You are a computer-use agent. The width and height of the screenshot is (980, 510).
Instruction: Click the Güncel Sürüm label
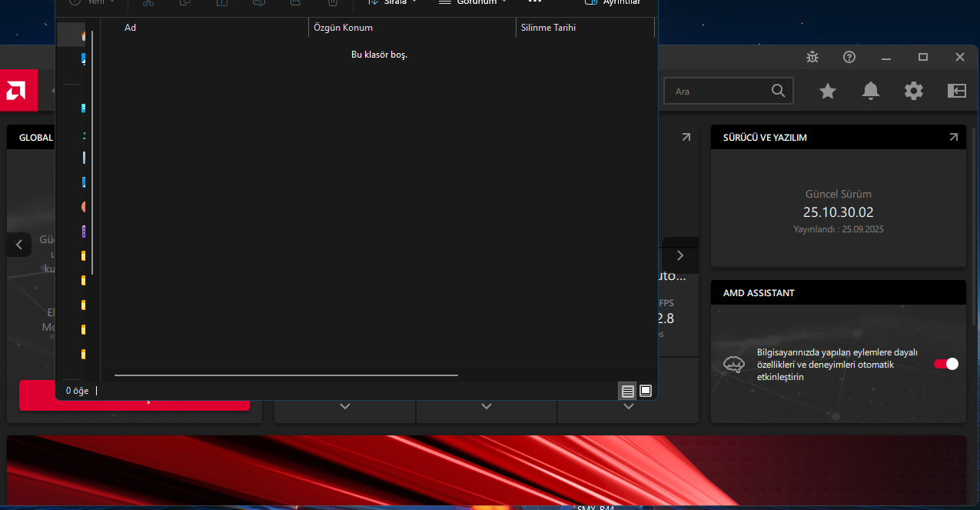839,194
